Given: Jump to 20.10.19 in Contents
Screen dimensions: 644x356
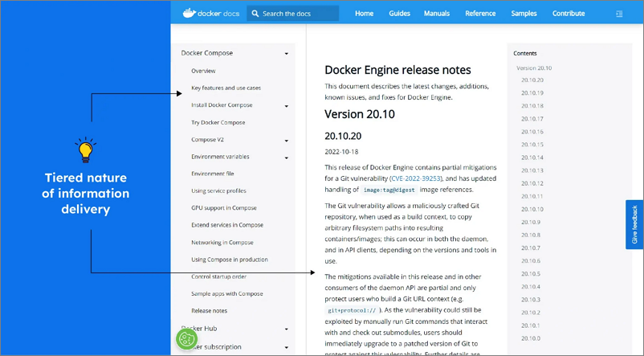Looking at the screenshot, I should (532, 93).
